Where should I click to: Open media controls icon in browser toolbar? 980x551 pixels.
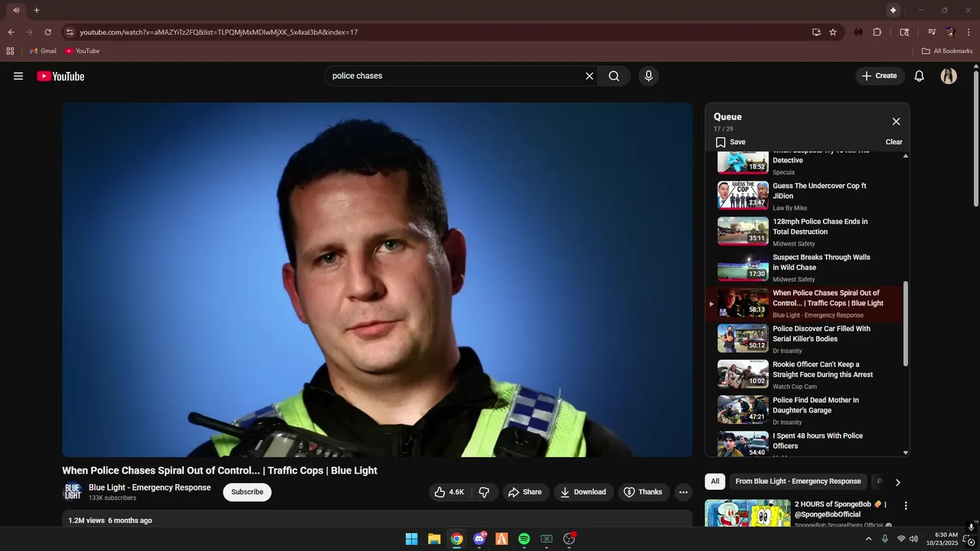pos(932,32)
